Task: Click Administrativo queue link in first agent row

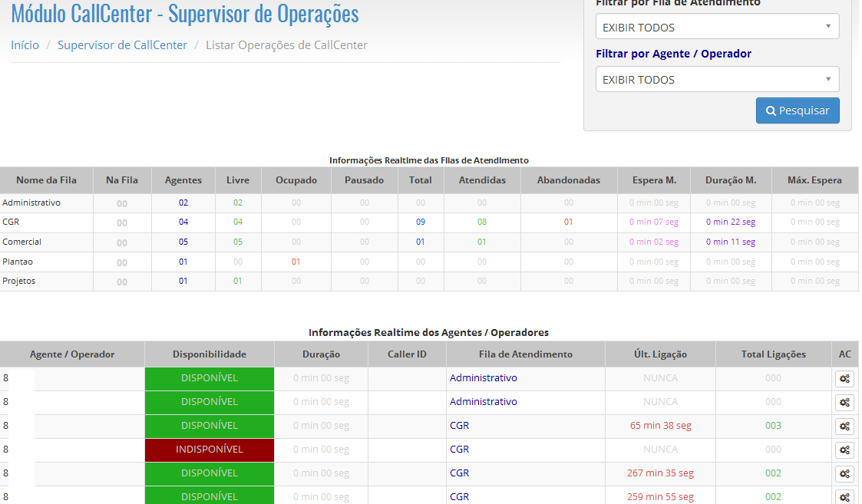Action: click(x=484, y=378)
